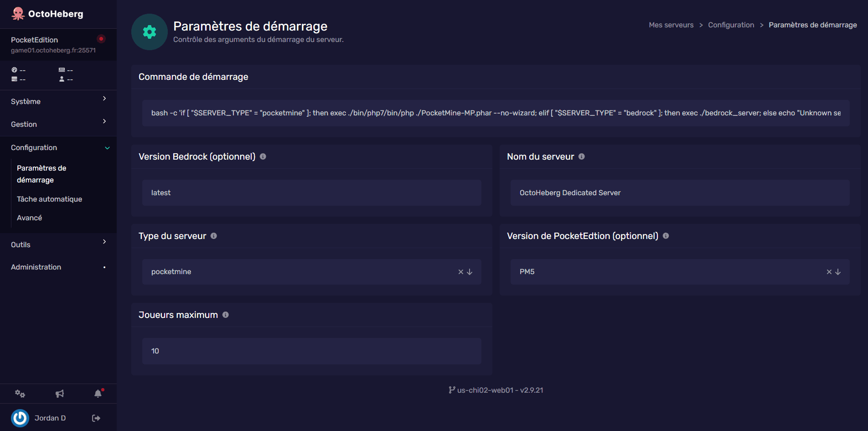Click the OctoHeberg octopus logo

[x=18, y=14]
